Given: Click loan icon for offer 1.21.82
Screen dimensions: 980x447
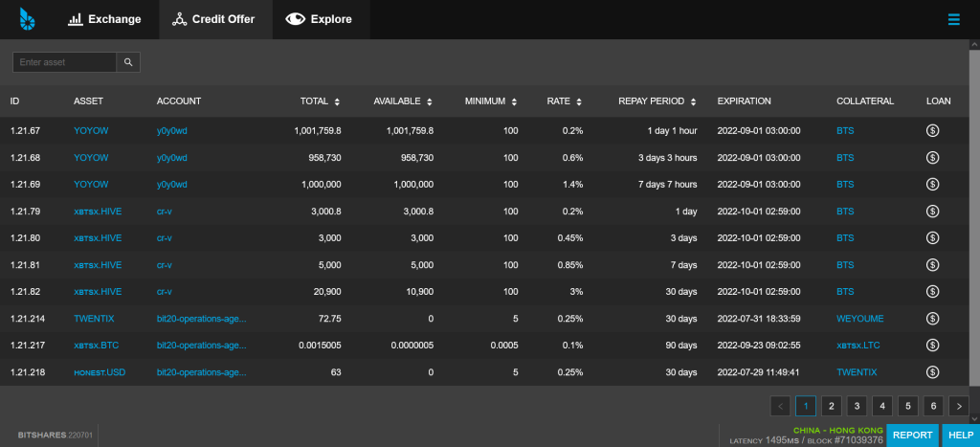Looking at the screenshot, I should [x=932, y=291].
